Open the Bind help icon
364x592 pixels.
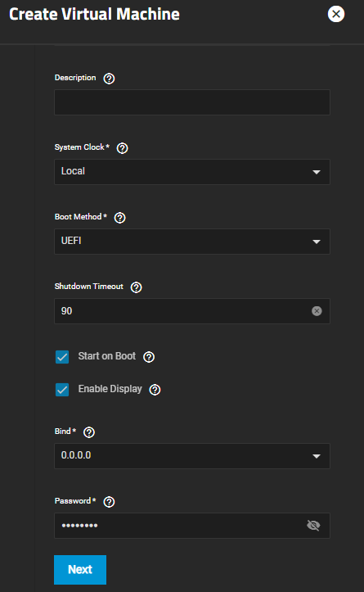click(x=89, y=432)
